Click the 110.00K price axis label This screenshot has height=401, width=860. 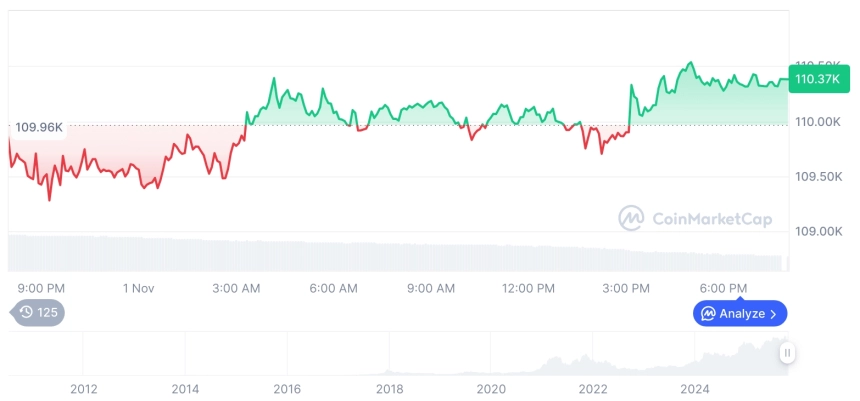click(817, 122)
